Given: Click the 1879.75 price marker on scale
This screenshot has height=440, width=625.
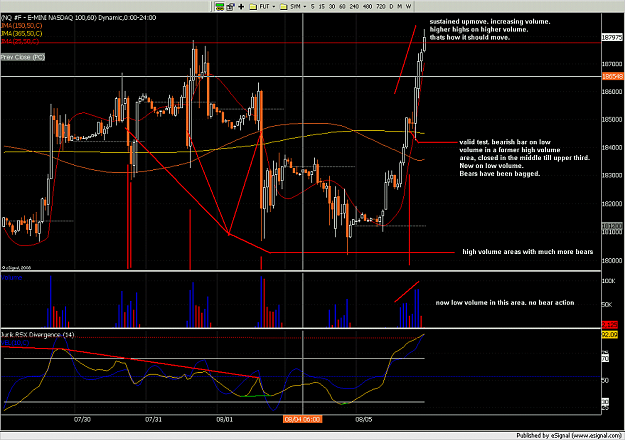Looking at the screenshot, I should tap(612, 37).
